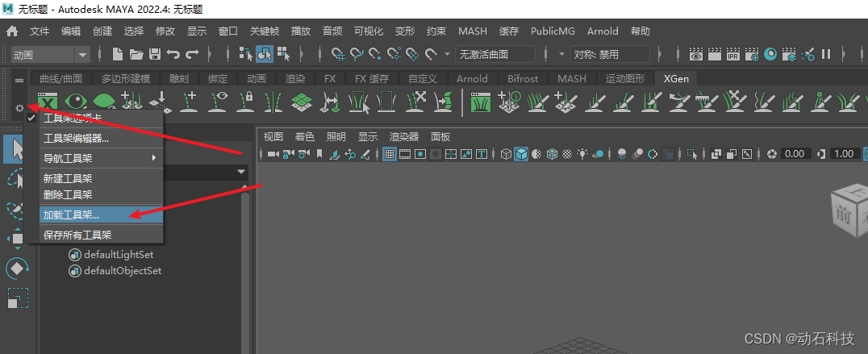Open interactive groom editor green window icon
868x354 pixels.
click(482, 102)
